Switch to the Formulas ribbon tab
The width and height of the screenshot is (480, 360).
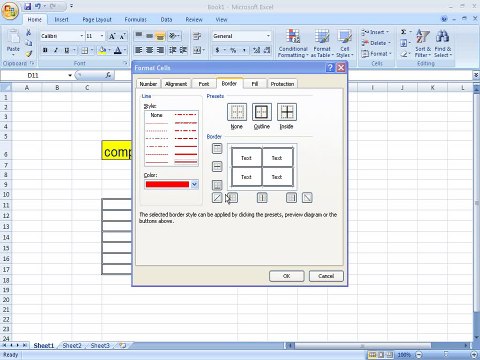pyautogui.click(x=135, y=20)
